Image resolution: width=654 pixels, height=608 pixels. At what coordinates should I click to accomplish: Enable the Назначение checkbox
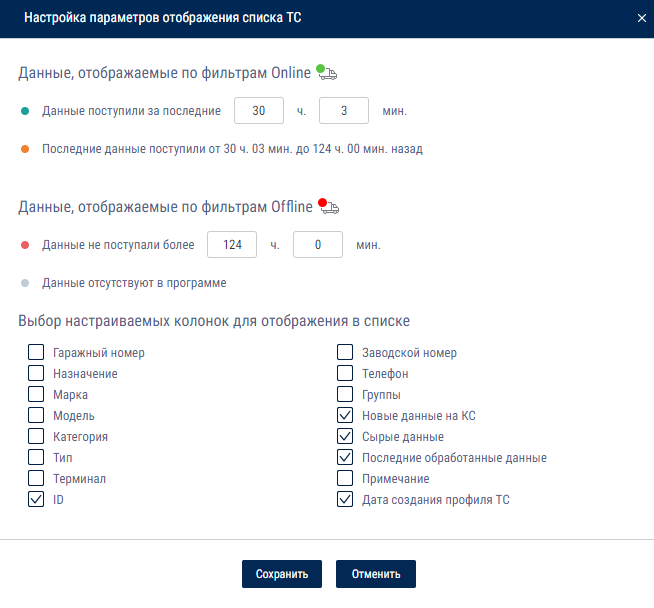click(36, 373)
